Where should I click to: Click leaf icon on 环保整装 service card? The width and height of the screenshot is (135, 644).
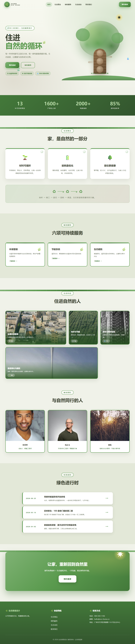click(39, 249)
